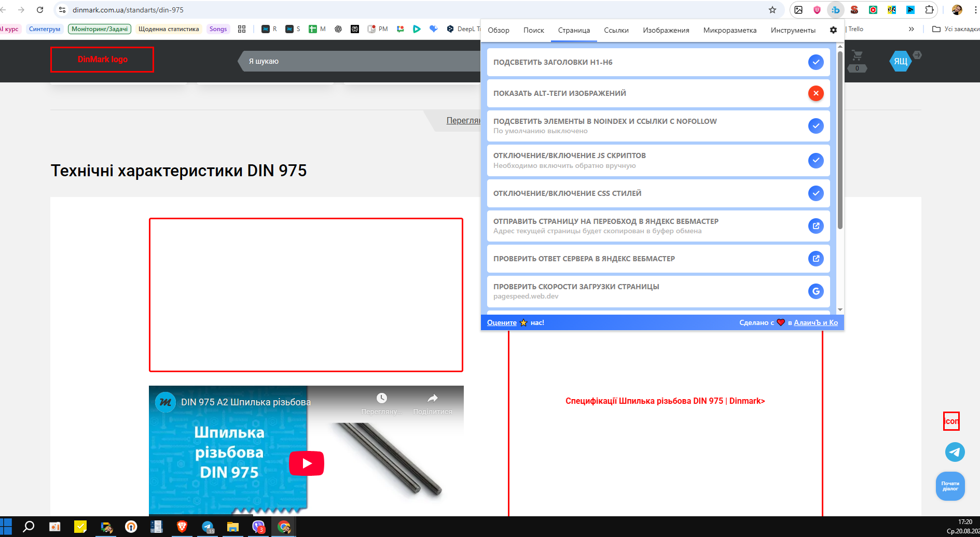980x537 pixels.
Task: Send page for recrawl in Yandex Webmaster
Action: tap(816, 225)
